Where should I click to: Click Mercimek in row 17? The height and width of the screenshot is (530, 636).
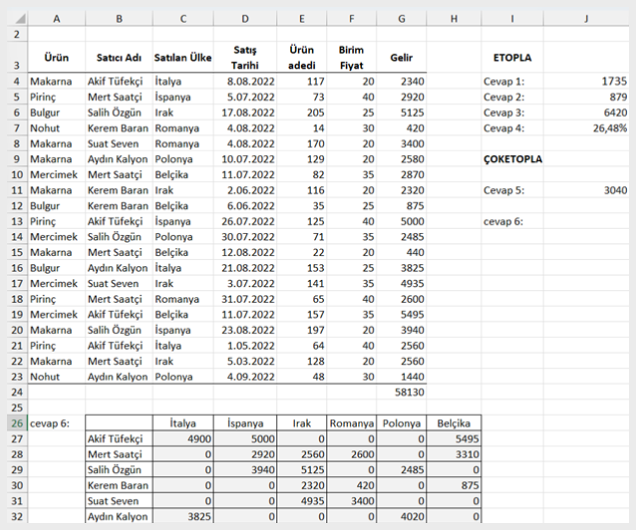pyautogui.click(x=56, y=283)
